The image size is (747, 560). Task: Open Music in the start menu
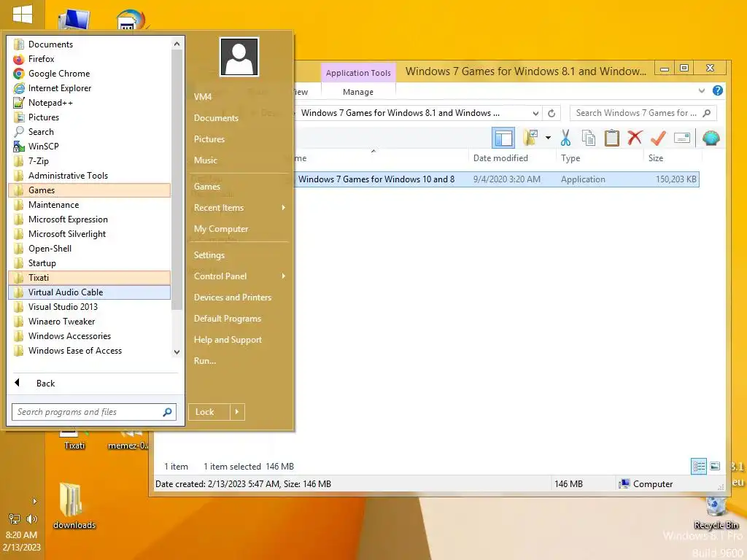tap(239, 160)
